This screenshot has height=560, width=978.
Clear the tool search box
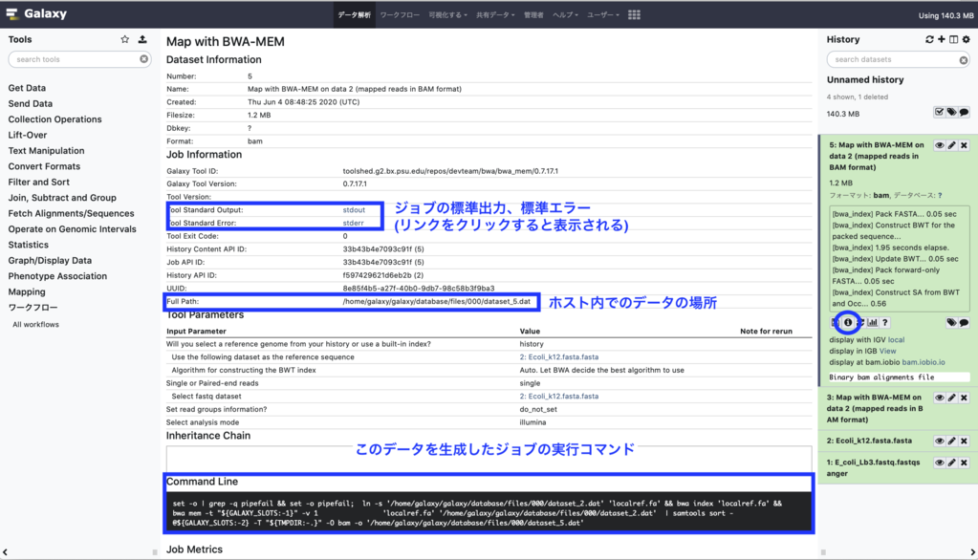click(144, 59)
